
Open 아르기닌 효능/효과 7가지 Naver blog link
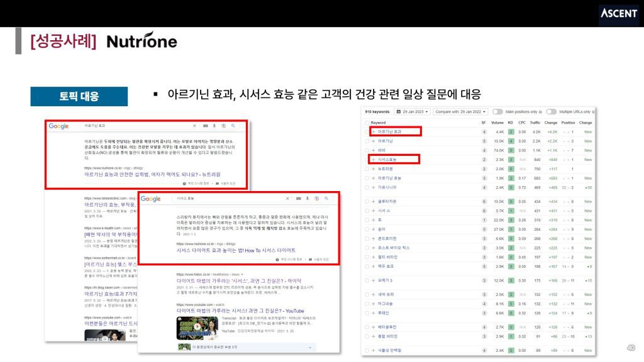click(111, 294)
